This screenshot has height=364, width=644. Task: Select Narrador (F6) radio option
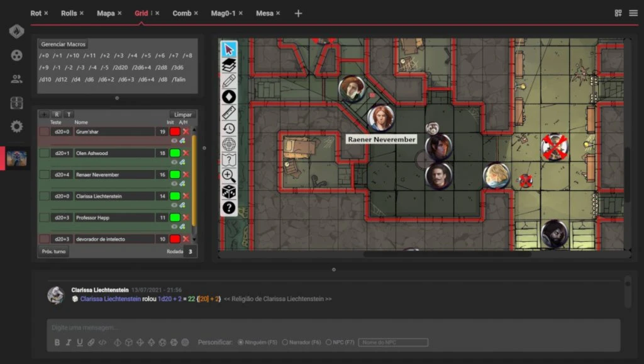pyautogui.click(x=285, y=342)
